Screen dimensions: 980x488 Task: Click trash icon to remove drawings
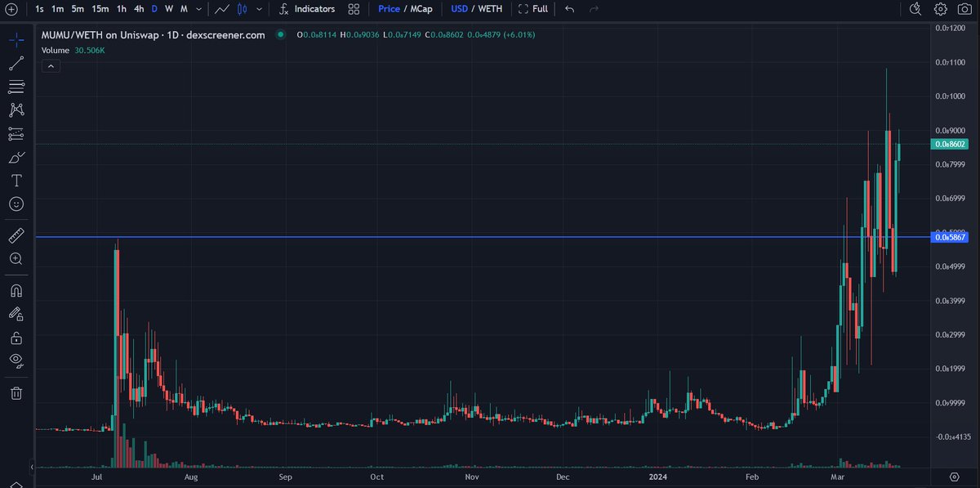coord(16,393)
